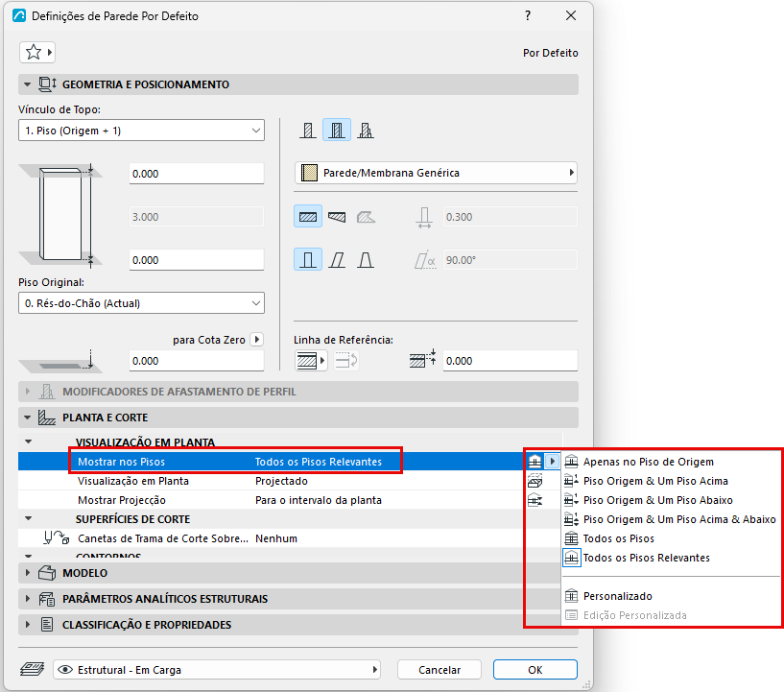This screenshot has height=692, width=784.
Task: Expand the Parâmetros Analíticos Estruturais panel
Action: 28,599
